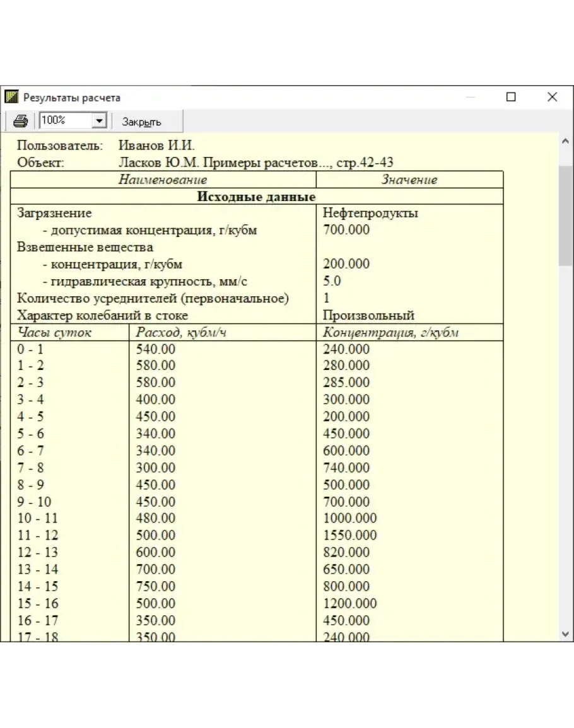Select the 1550.000 concentration value

349,536
